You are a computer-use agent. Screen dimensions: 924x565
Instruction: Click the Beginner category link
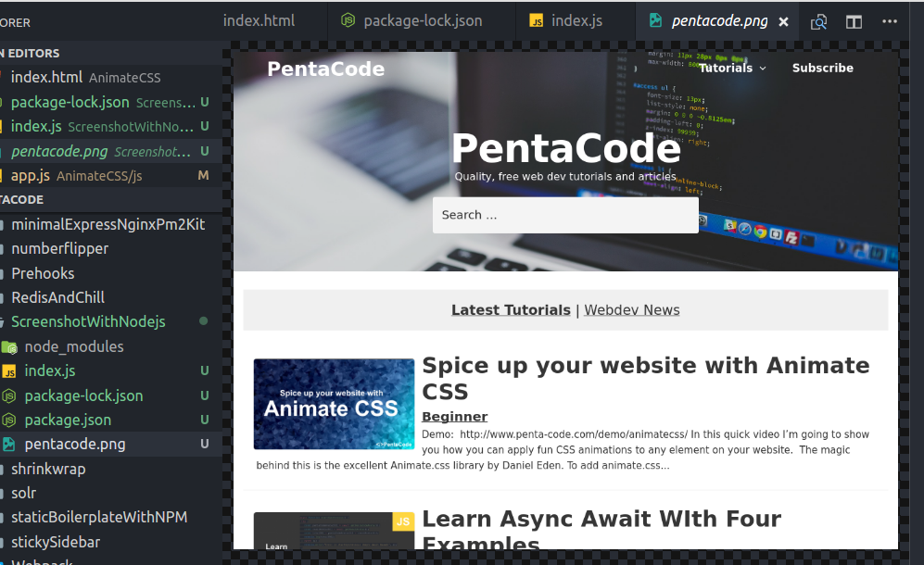[x=455, y=417]
